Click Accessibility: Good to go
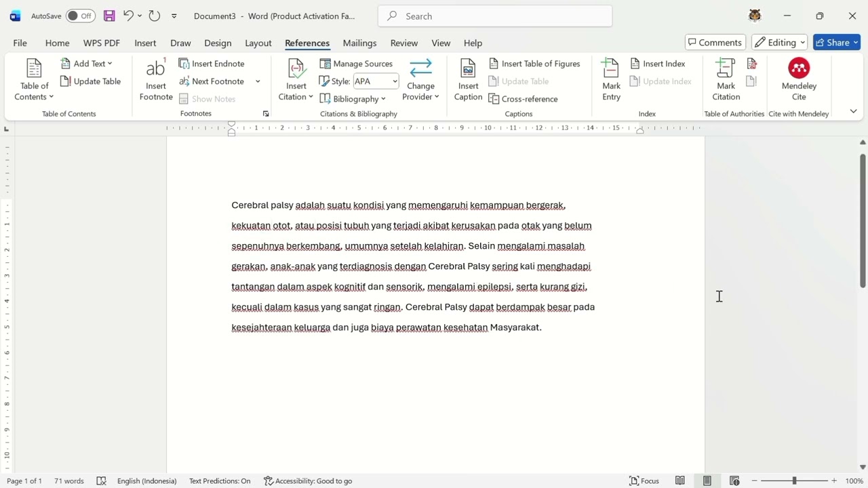The height and width of the screenshot is (488, 868). click(308, 481)
